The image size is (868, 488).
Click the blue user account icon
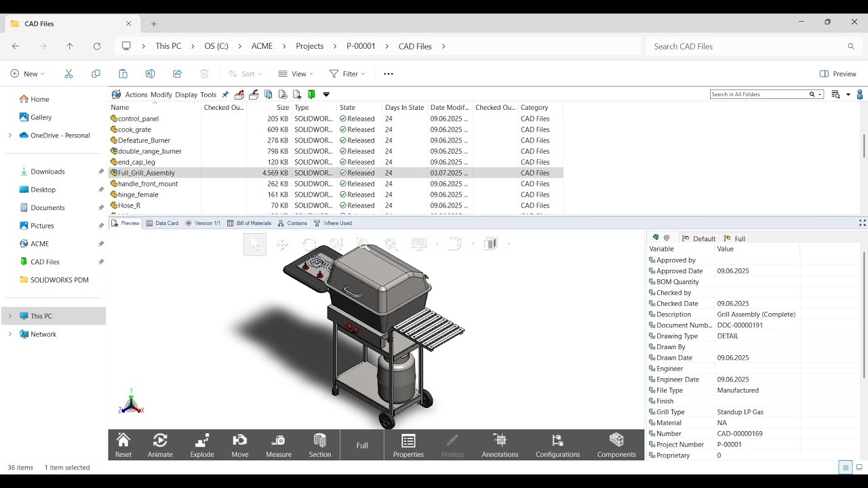click(x=861, y=95)
